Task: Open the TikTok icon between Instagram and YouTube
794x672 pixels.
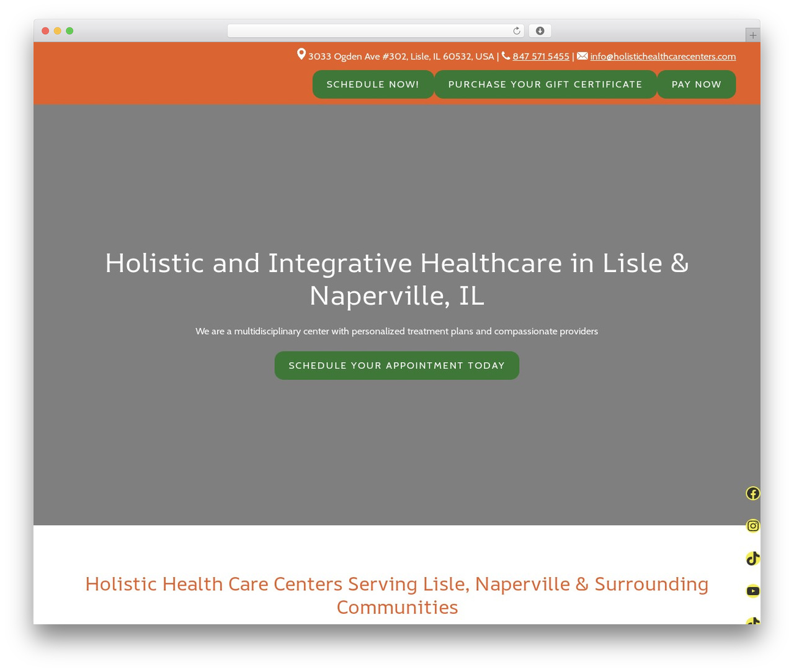Action: click(x=752, y=559)
